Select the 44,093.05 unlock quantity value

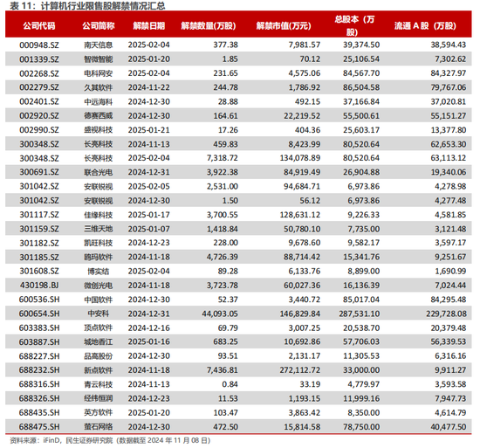[220, 314]
